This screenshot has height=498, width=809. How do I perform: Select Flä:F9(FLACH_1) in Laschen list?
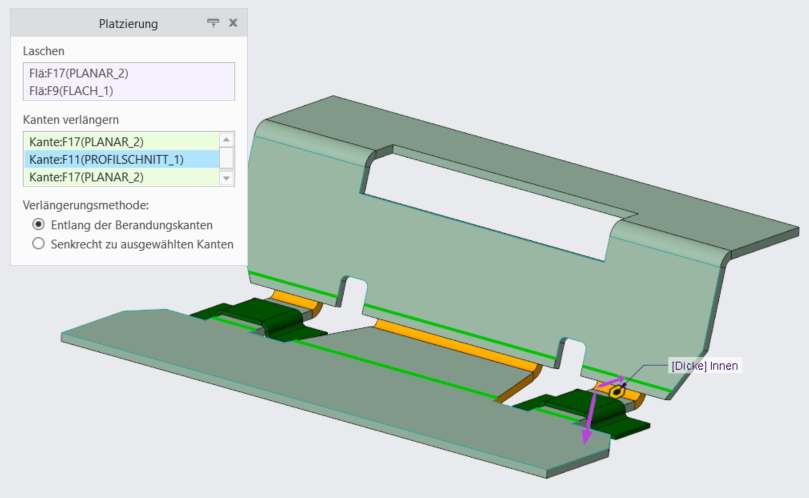tap(128, 91)
